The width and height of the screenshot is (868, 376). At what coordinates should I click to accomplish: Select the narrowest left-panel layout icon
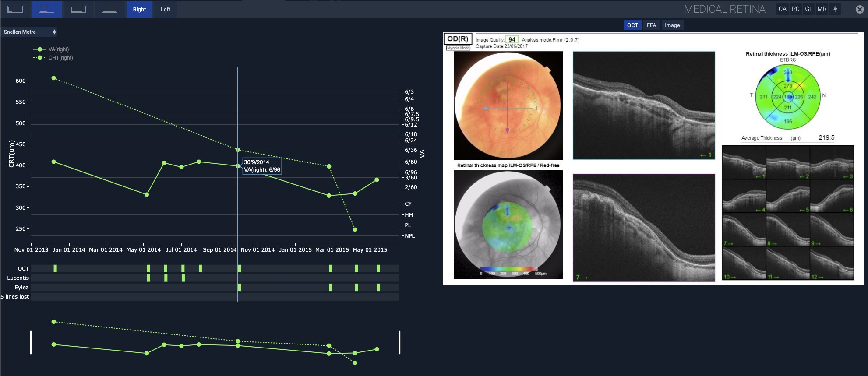(15, 9)
